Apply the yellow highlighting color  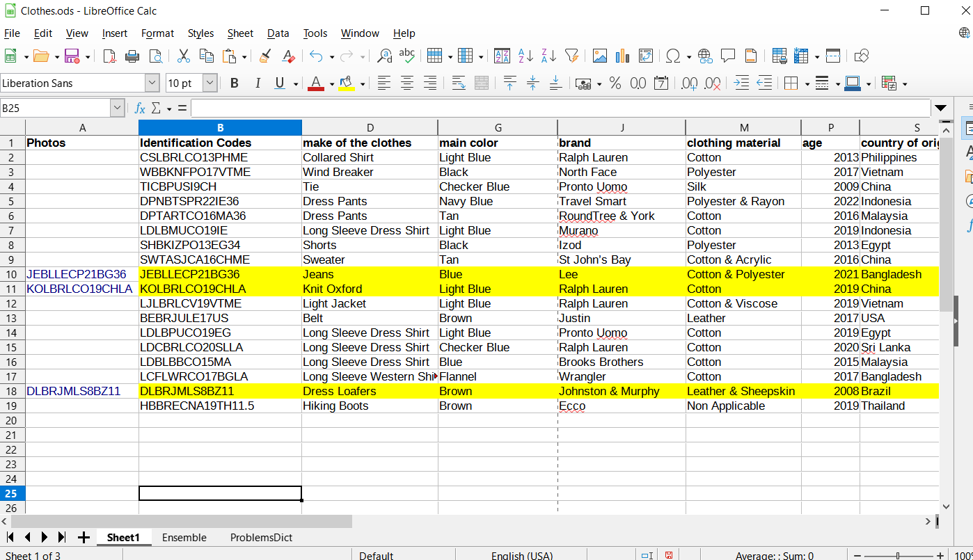tap(347, 83)
